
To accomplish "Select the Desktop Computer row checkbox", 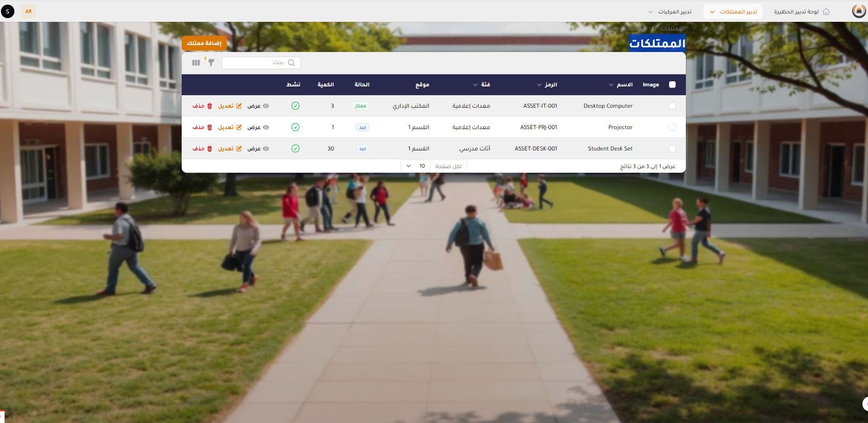I will coord(672,106).
